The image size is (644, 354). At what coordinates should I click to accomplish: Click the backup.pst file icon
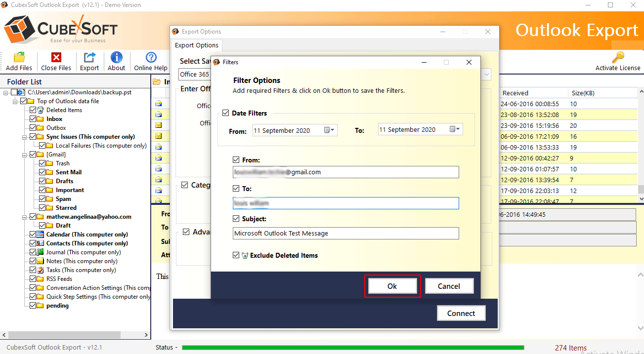click(x=21, y=92)
